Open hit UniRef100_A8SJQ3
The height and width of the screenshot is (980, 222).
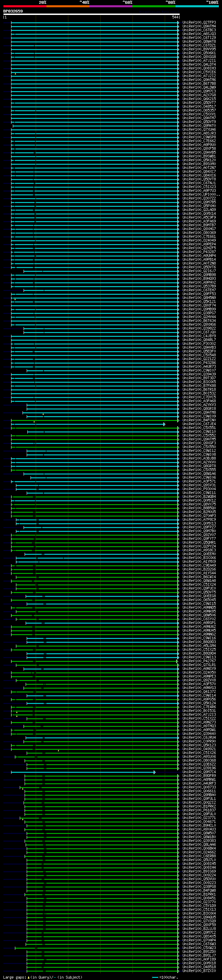pos(199,34)
